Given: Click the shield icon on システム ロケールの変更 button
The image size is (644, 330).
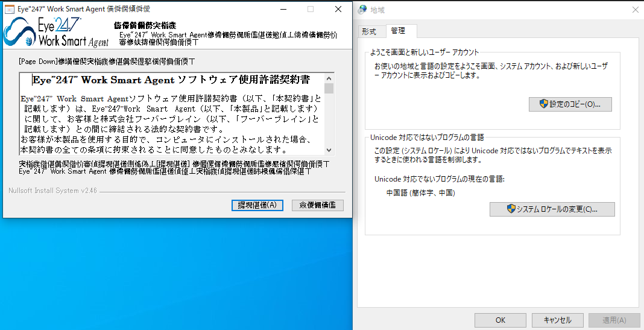Looking at the screenshot, I should (511, 209).
